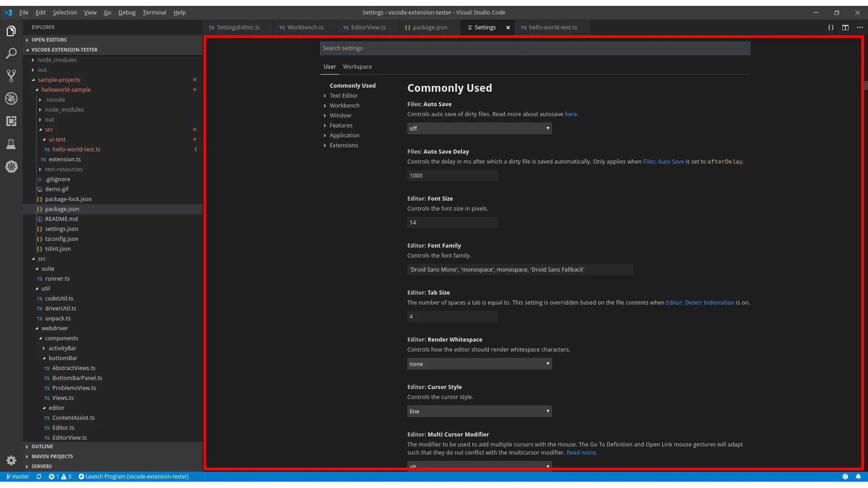868x488 pixels.
Task: Open the Debug view in activity bar
Action: pyautogui.click(x=11, y=99)
